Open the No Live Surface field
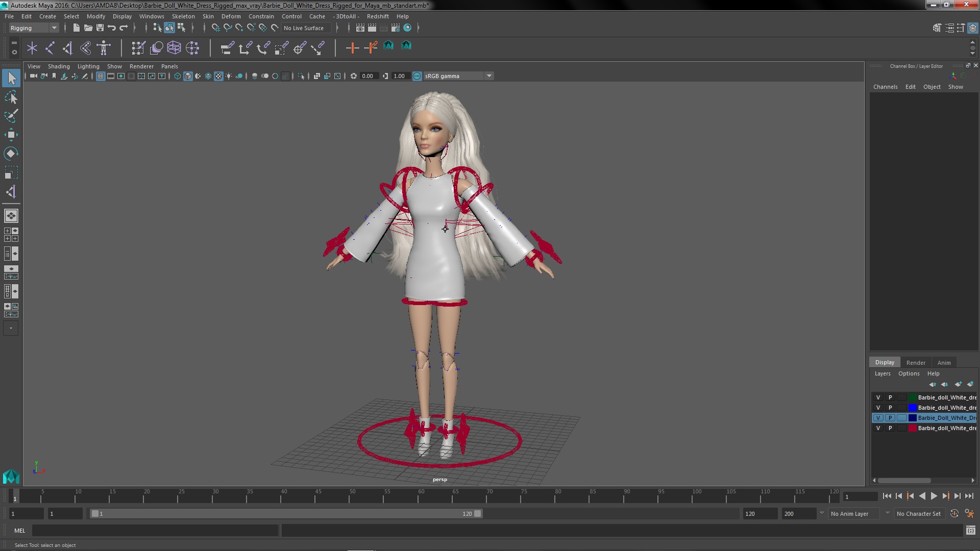Viewport: 980px width, 551px height. (x=306, y=28)
